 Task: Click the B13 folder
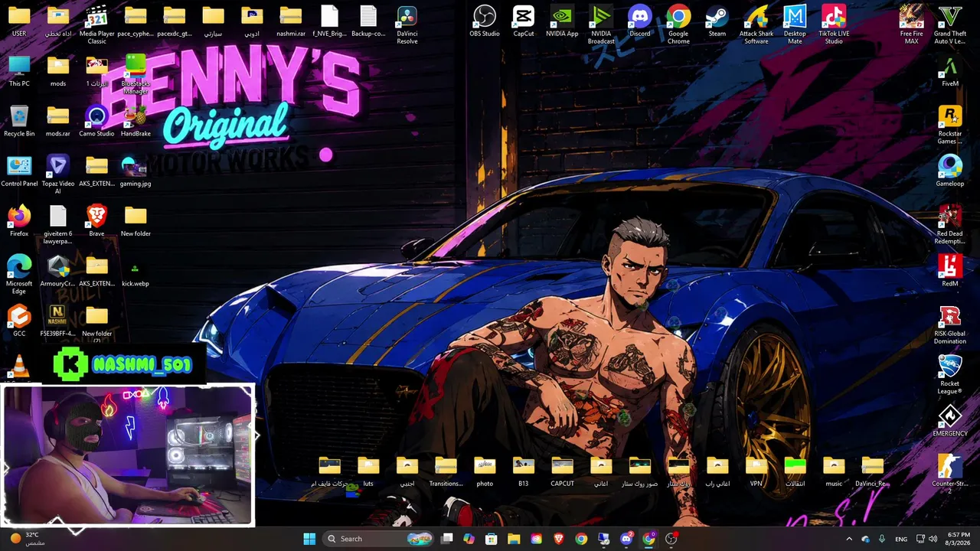coord(524,471)
